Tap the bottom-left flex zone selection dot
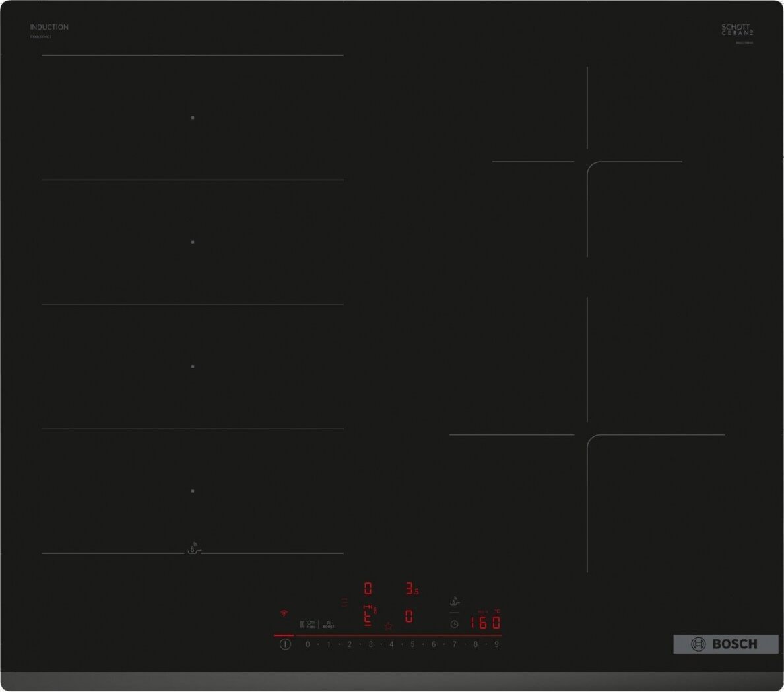This screenshot has width=784, height=692. tap(193, 491)
